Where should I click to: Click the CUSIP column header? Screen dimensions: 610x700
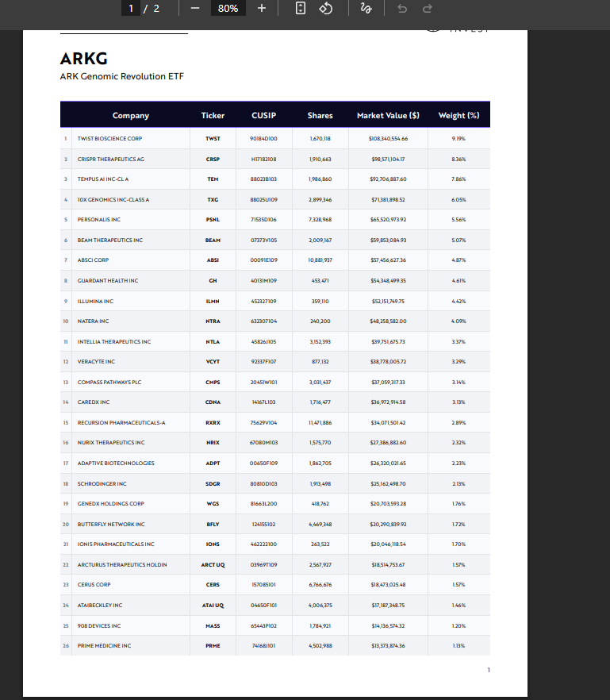pos(263,116)
